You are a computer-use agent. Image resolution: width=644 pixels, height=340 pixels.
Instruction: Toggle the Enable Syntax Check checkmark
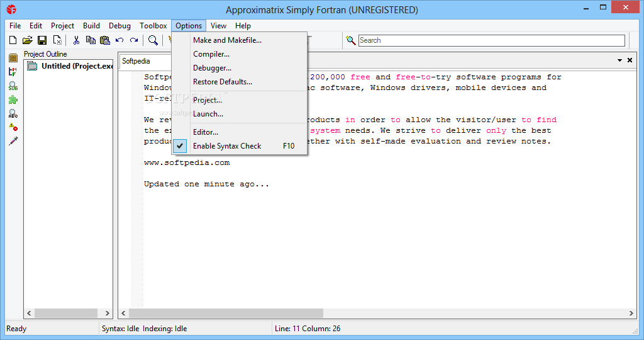coord(180,146)
